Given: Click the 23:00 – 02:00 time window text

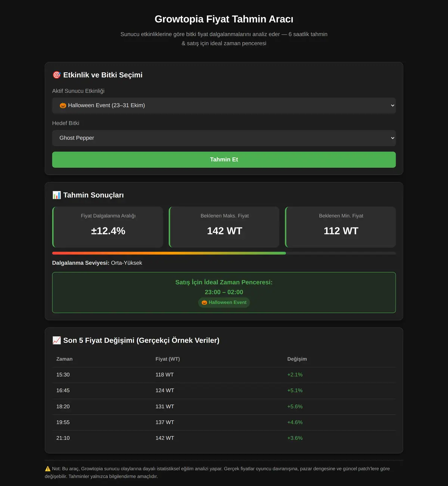Looking at the screenshot, I should click(224, 292).
